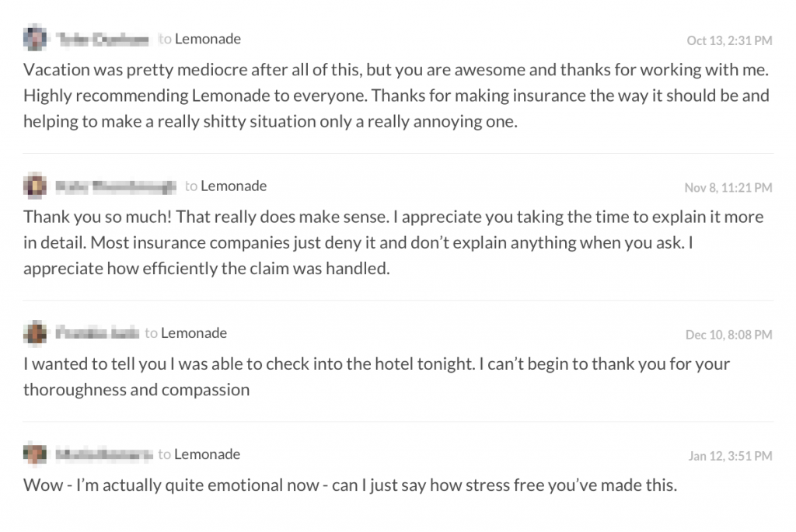Select the Dec 10, 8:08 PM timestamp
Viewport: 796px width, 532px height.
tap(728, 335)
